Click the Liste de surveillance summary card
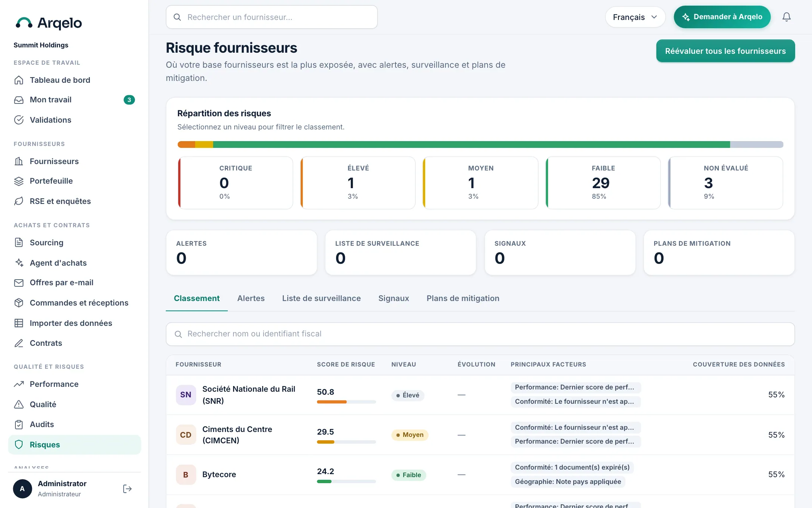 400,253
